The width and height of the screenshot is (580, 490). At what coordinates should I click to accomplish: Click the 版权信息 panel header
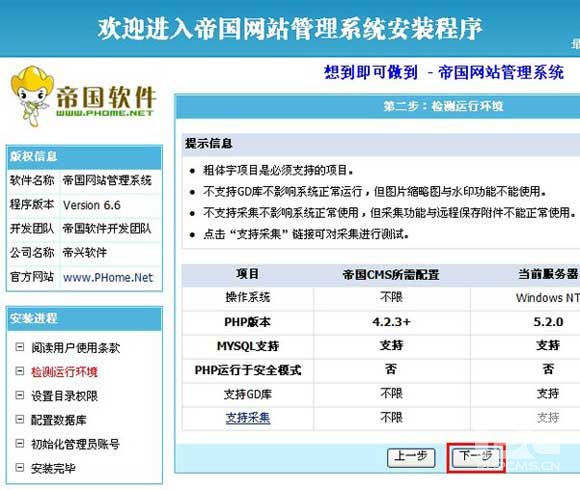click(x=84, y=157)
